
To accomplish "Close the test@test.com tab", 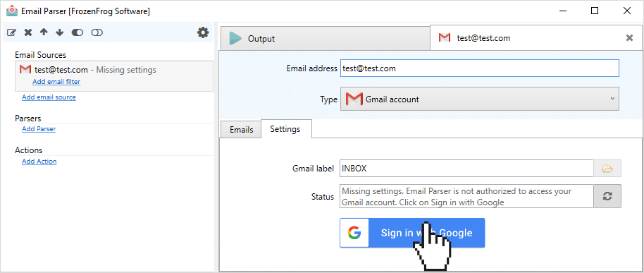I will 629,38.
